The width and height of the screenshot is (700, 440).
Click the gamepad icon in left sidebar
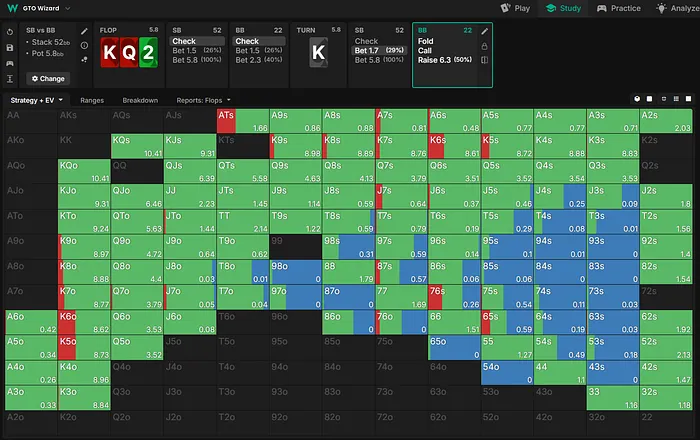click(9, 62)
